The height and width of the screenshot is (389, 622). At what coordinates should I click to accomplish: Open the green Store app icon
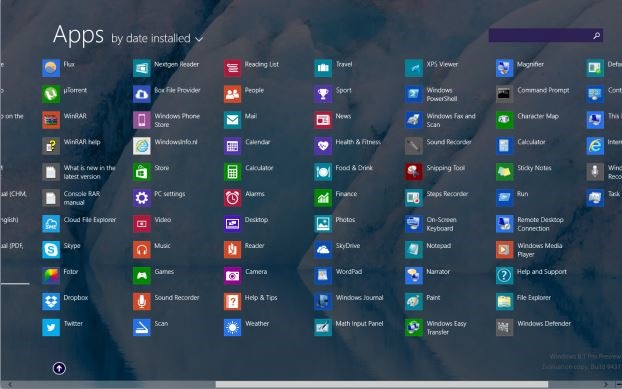[142, 172]
